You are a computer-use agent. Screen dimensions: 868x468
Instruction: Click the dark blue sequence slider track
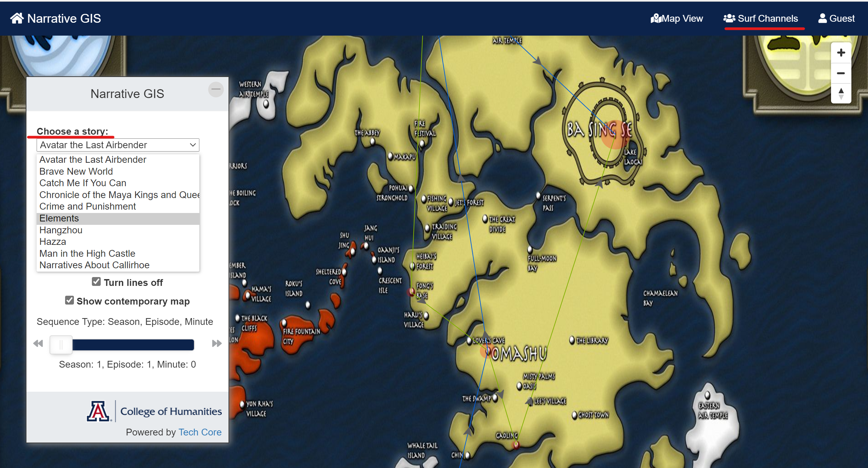133,345
